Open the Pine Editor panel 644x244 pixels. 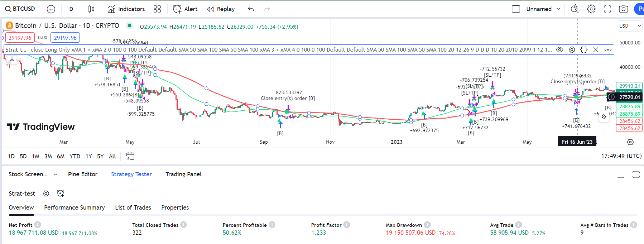[x=82, y=174]
